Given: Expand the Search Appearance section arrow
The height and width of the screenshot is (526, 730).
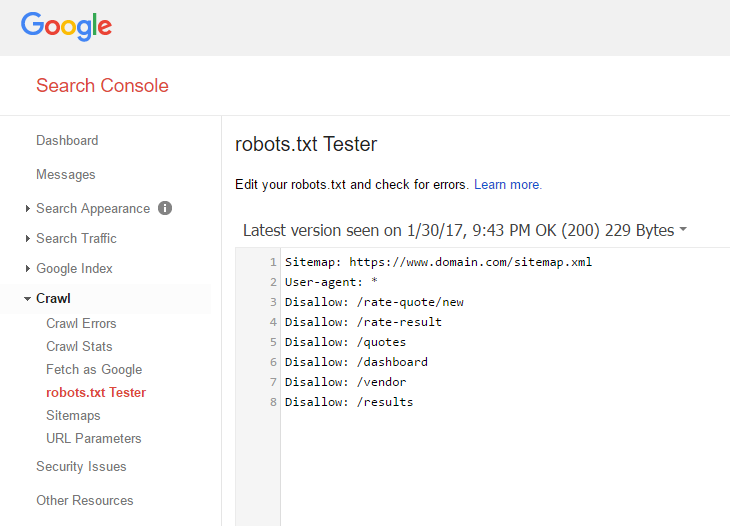Looking at the screenshot, I should click(x=28, y=209).
